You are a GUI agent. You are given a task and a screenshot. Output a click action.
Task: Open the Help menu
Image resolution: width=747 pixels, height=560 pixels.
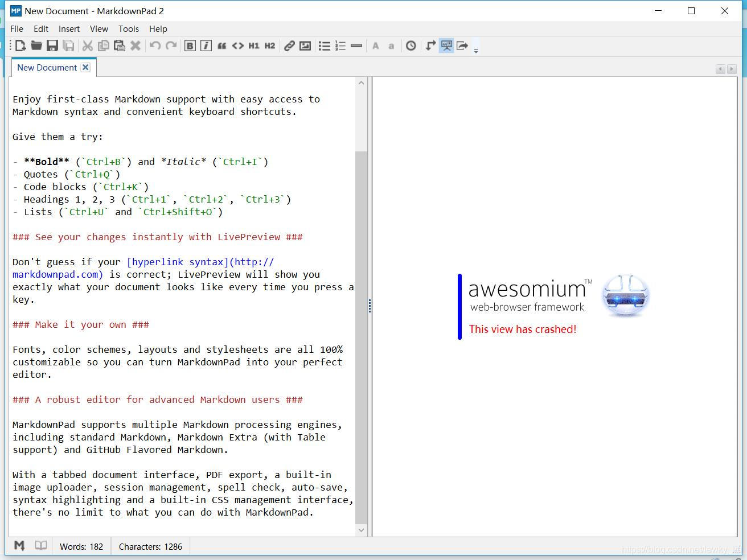(x=158, y=28)
